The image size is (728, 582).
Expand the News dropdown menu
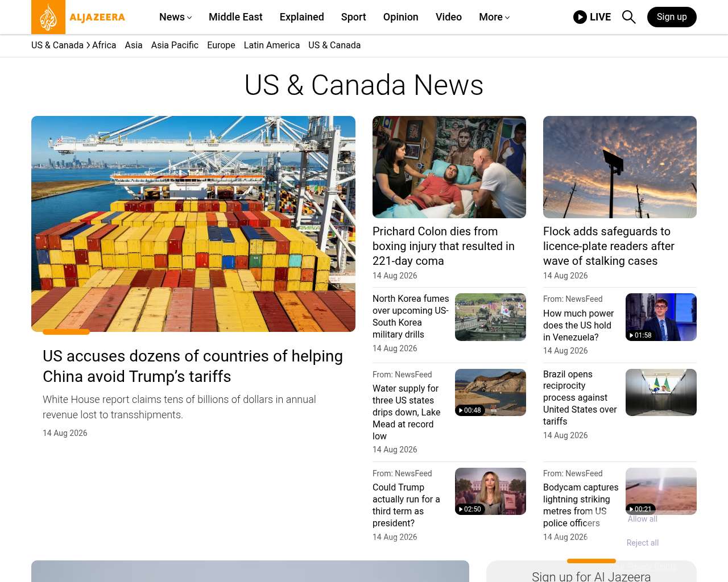(175, 17)
